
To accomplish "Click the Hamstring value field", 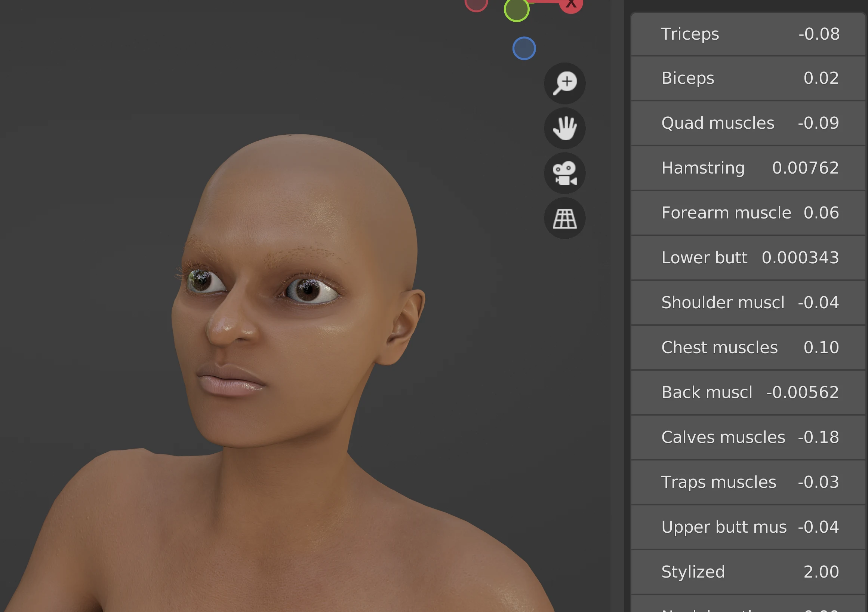I will tap(748, 168).
